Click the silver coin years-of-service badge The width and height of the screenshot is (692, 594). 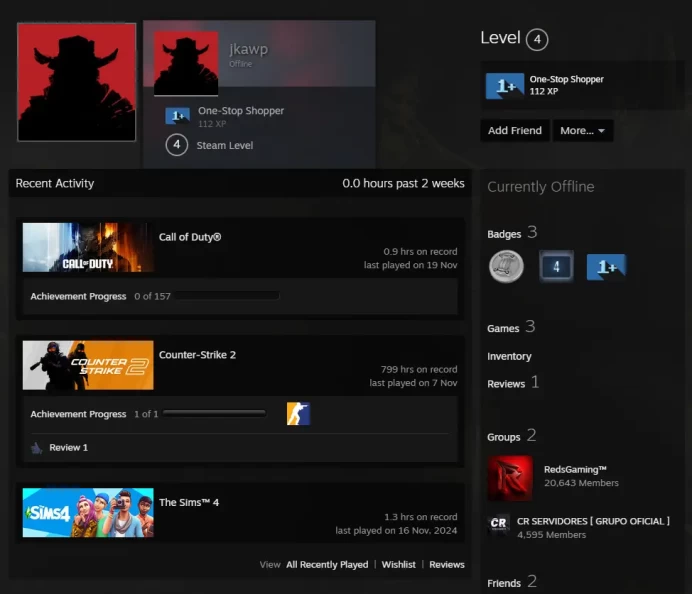(506, 267)
